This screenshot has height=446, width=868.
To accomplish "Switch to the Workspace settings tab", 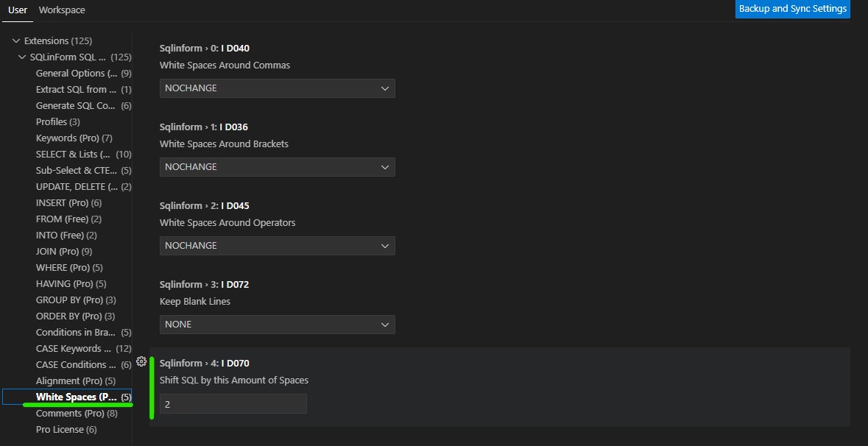I will pyautogui.click(x=62, y=10).
